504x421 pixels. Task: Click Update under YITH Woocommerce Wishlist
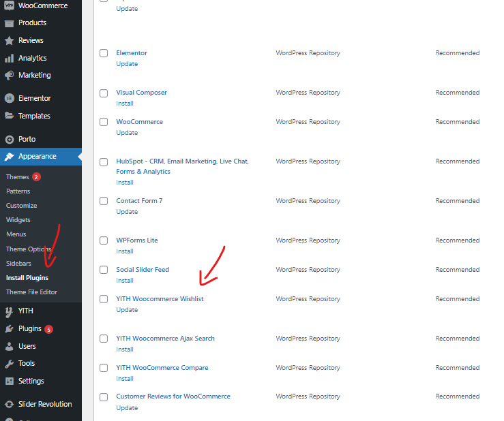tap(127, 310)
